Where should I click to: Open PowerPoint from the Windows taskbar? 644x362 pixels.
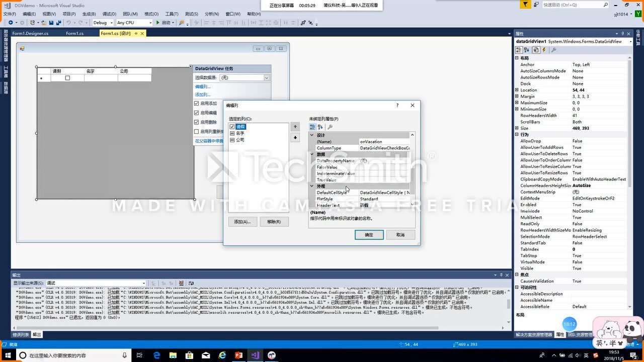pyautogui.click(x=239, y=355)
